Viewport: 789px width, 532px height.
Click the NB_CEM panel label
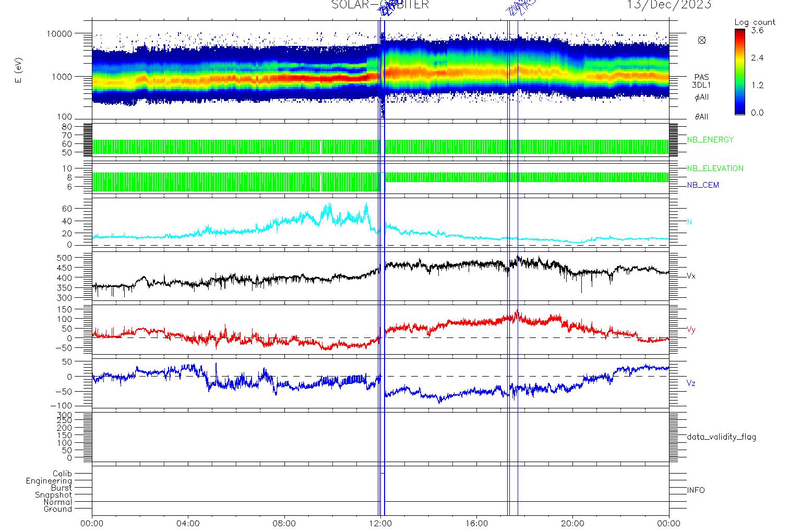pyautogui.click(x=702, y=185)
